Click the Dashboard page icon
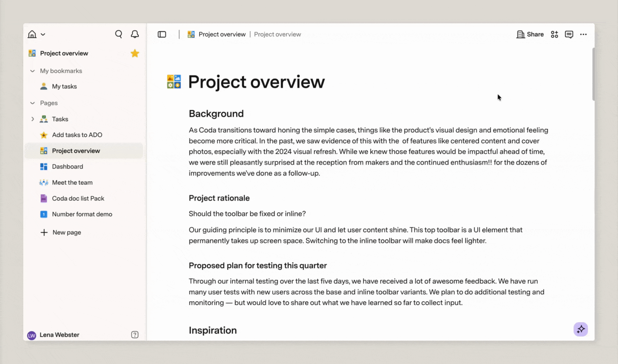This screenshot has height=364, width=618. 44,166
